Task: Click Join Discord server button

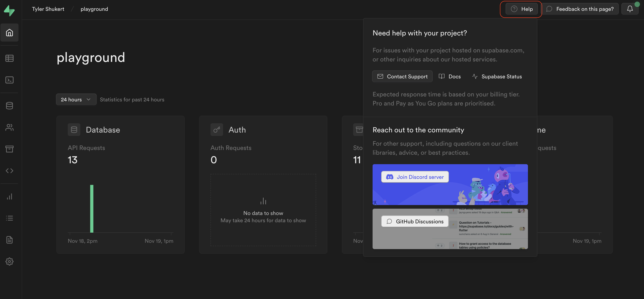Action: point(415,177)
